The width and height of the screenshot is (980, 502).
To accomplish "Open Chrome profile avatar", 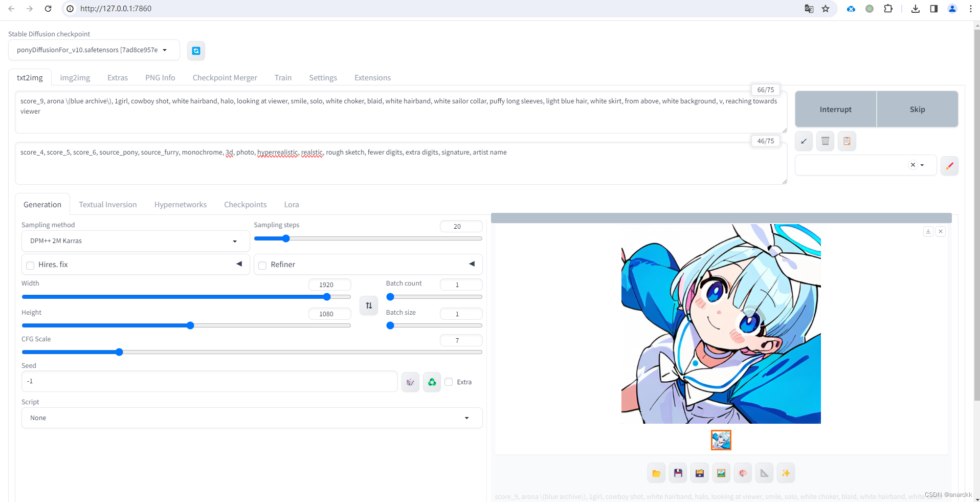I will click(x=952, y=9).
